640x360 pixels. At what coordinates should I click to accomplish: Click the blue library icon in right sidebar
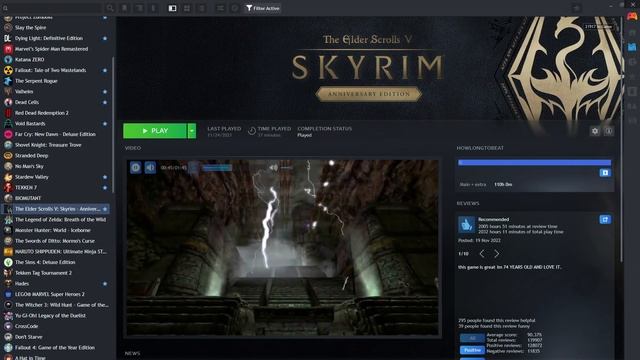(x=632, y=47)
